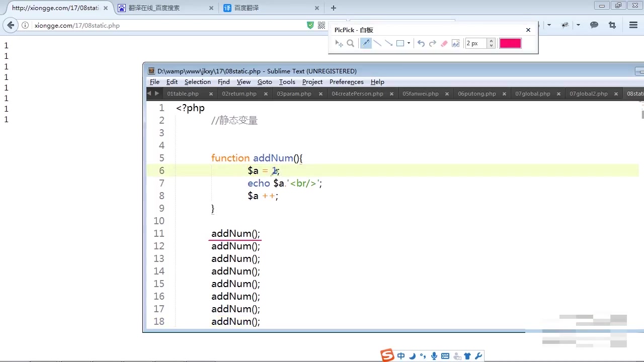Select the PicPick magnifier zoom tool
Screen dimensions: 644x362
(x=351, y=43)
